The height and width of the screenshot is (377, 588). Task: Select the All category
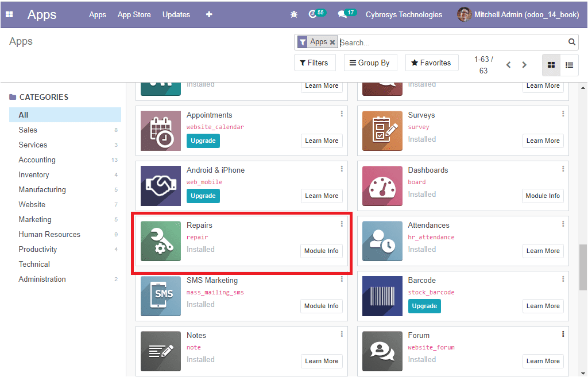click(x=65, y=115)
